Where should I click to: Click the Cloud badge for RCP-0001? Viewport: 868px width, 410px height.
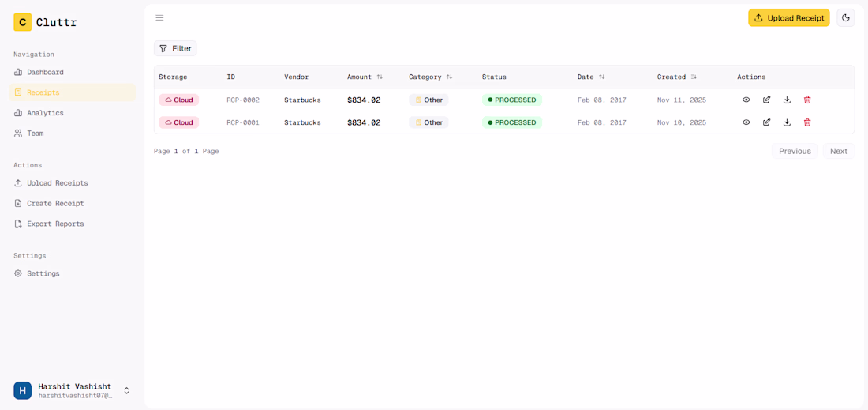pyautogui.click(x=179, y=122)
